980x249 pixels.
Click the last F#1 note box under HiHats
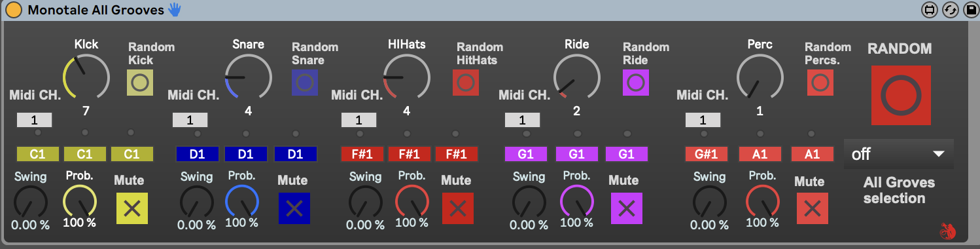[457, 154]
